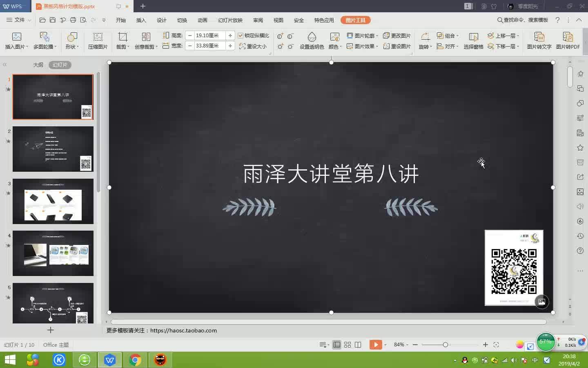This screenshot has height=368, width=588.
Task: Click the star icon in the right sidebar
Action: point(580,148)
